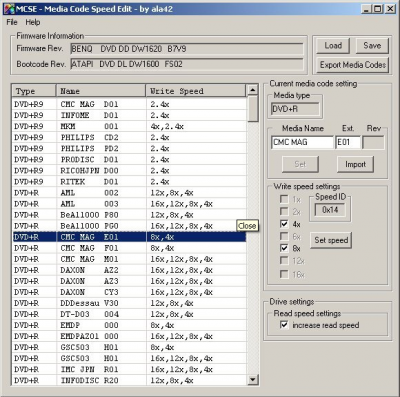The image size is (400, 397).
Task: Click the Set speed button
Action: tap(331, 240)
